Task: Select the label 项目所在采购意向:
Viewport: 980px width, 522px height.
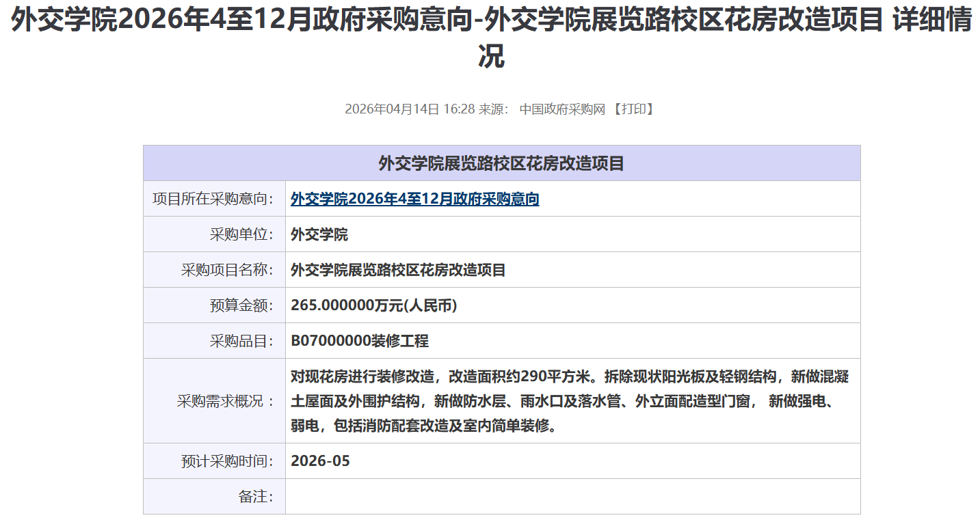Action: (213, 199)
